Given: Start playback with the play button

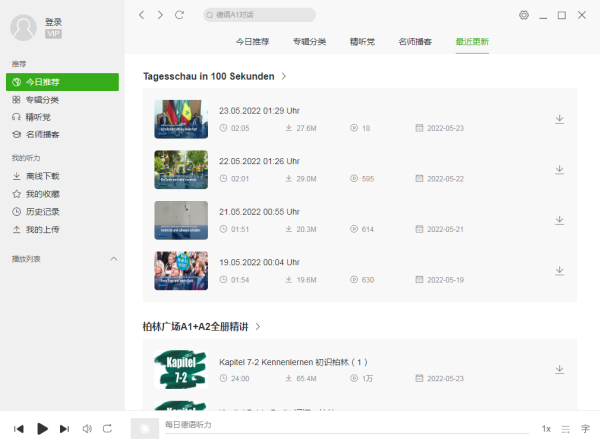Looking at the screenshot, I should (x=42, y=429).
